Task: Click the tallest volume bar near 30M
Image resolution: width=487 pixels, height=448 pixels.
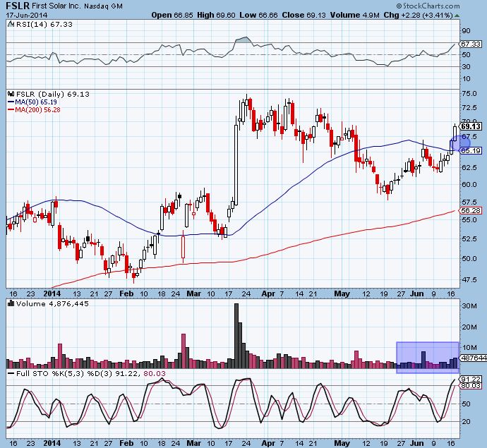Action: (236, 336)
